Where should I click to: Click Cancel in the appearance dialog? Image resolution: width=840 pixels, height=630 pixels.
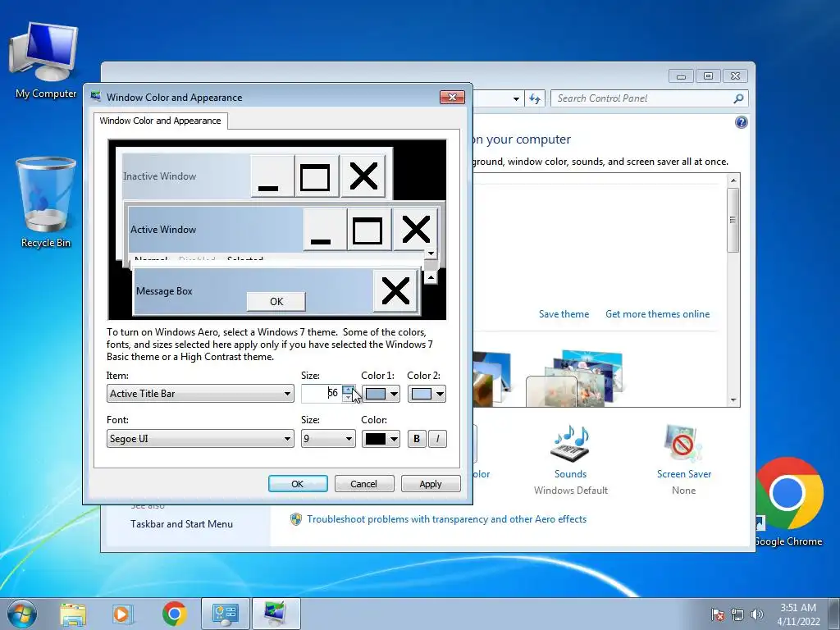[x=363, y=484]
